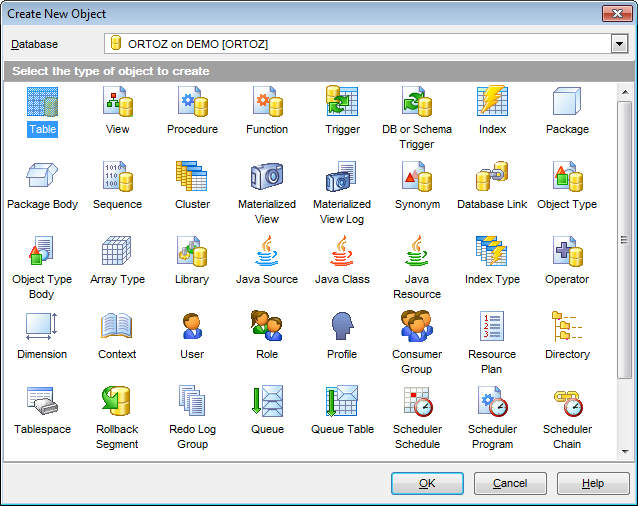This screenshot has width=638, height=506.
Task: Choose the Profile head silhouette icon
Action: [x=342, y=326]
